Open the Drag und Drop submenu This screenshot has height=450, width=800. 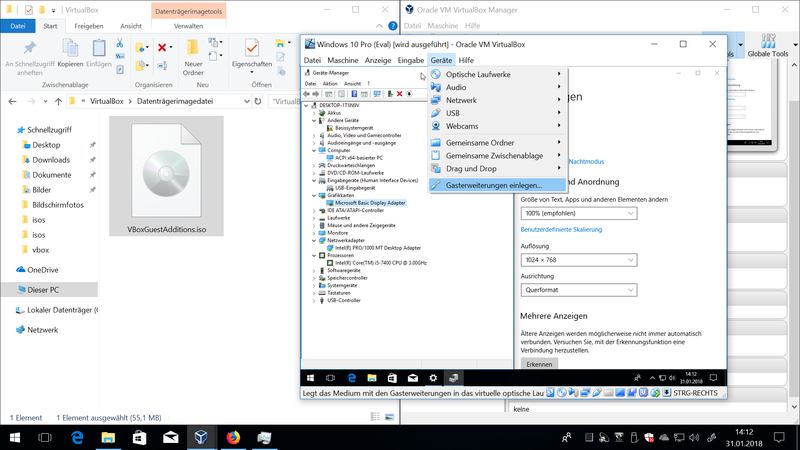point(497,168)
